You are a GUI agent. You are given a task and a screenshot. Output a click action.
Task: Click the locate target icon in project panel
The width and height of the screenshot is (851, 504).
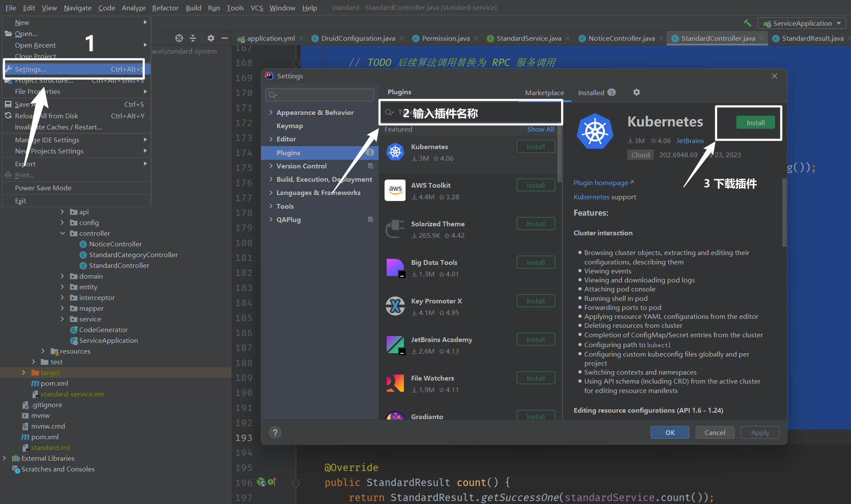tap(179, 38)
